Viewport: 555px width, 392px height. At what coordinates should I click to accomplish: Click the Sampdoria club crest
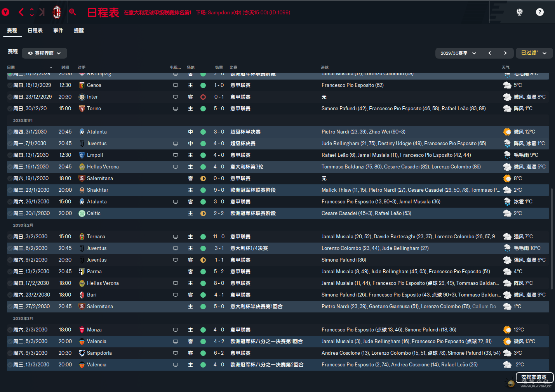(82, 353)
